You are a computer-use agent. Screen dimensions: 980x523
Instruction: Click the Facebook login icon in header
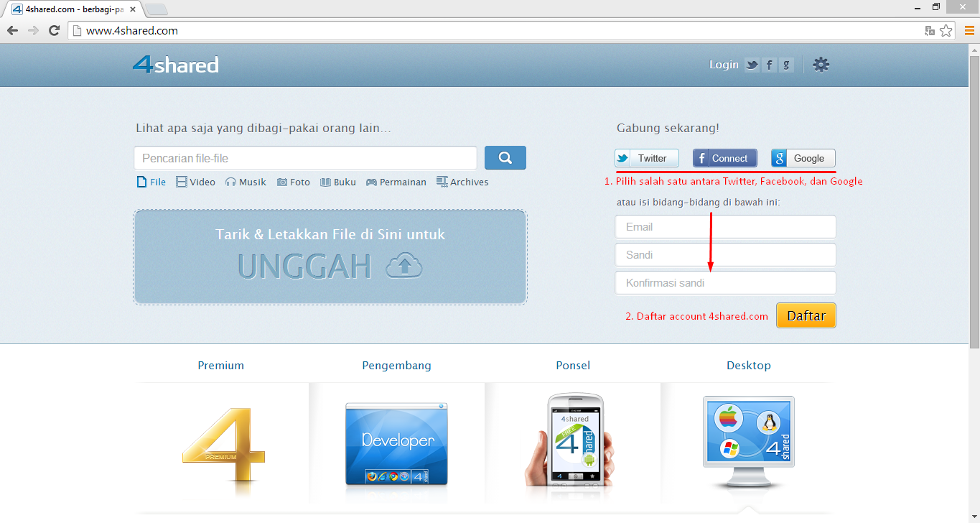770,65
